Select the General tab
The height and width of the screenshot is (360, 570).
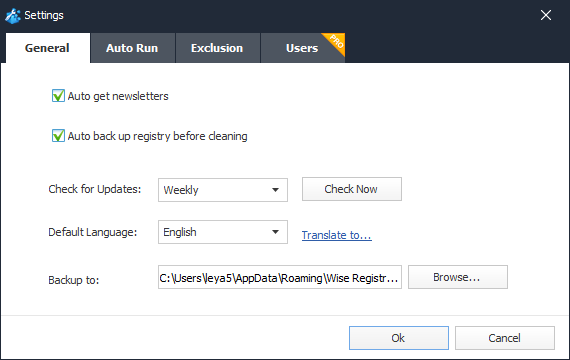[47, 48]
